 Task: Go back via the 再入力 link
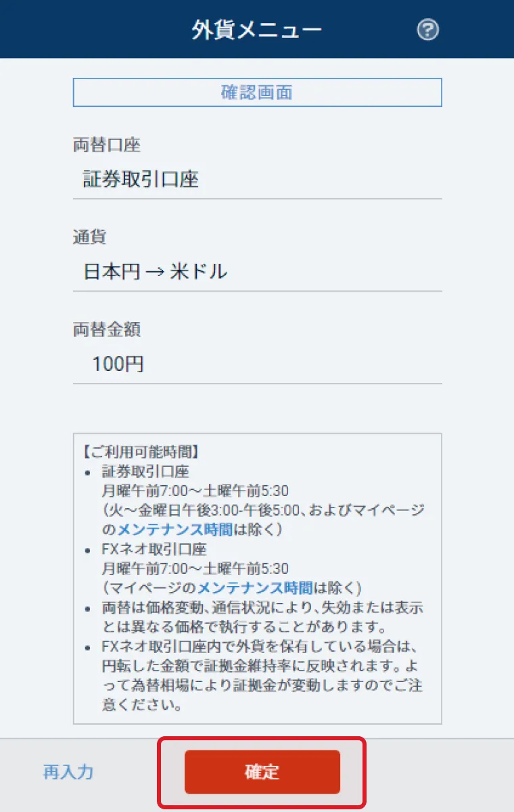click(x=68, y=772)
